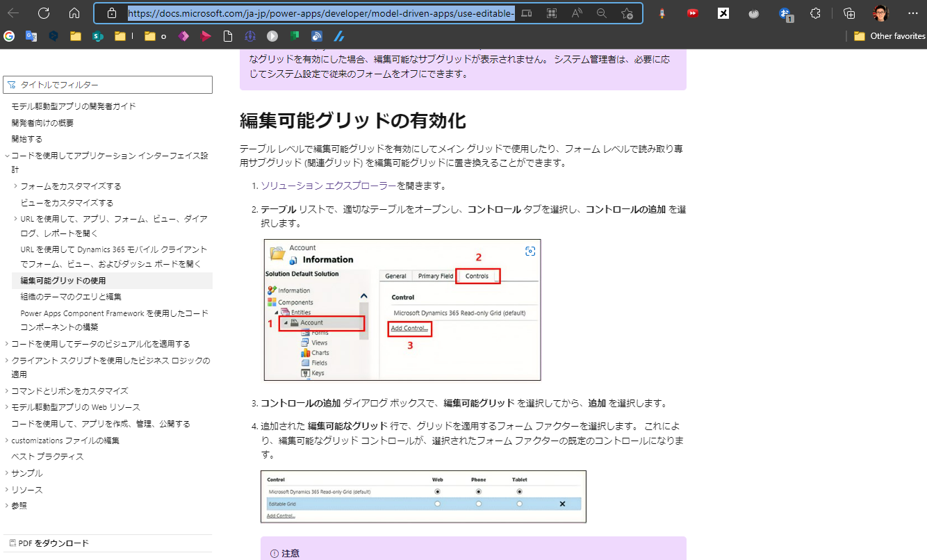Screen dimensions: 927x560
Task: Expand the 参照 node
Action: click(7, 506)
